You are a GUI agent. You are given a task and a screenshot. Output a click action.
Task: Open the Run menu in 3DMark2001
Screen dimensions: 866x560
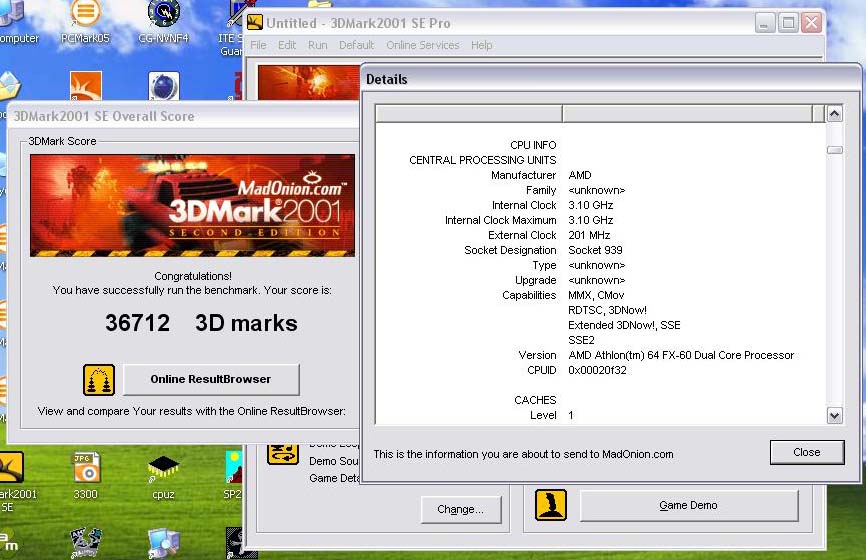[x=318, y=45]
